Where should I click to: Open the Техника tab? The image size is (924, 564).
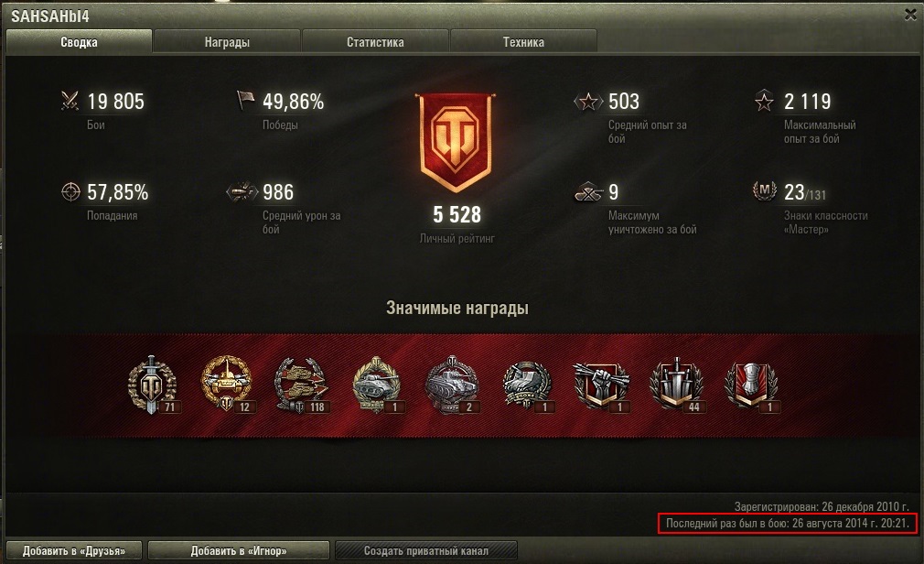pos(523,42)
